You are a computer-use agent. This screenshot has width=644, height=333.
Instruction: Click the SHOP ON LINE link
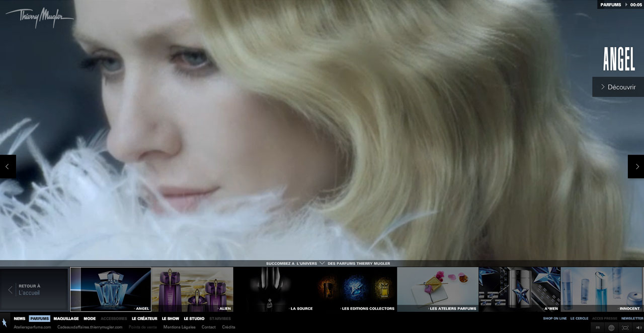pos(554,318)
